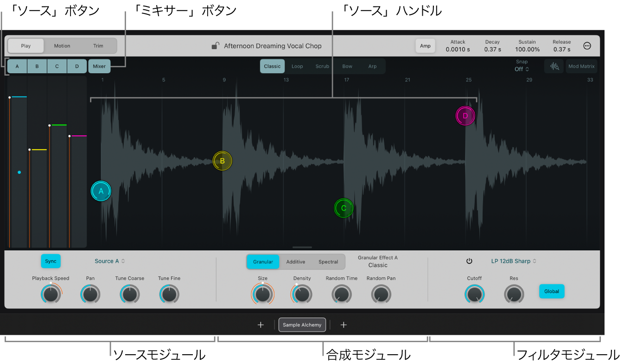Click the plus icon right of Sample Alchemy

tap(344, 325)
